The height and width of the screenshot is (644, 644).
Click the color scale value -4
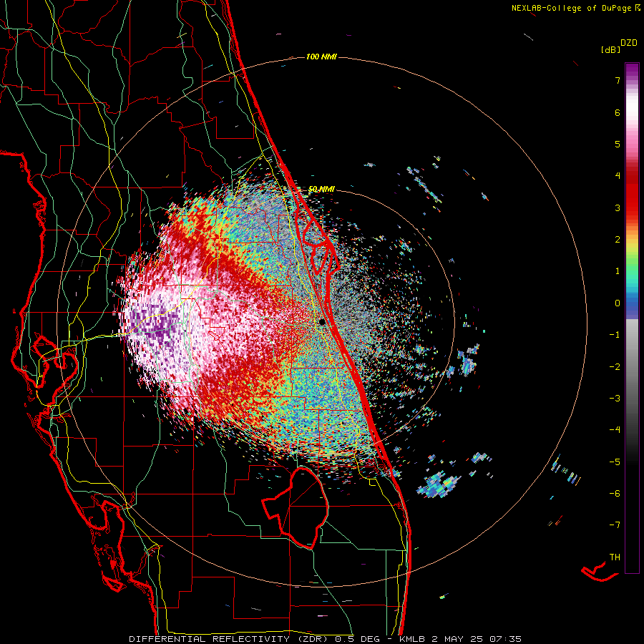[x=615, y=429]
